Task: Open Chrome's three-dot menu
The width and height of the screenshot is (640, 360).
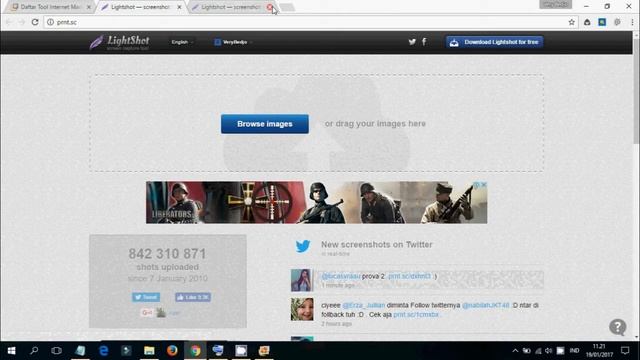Action: [x=632, y=22]
